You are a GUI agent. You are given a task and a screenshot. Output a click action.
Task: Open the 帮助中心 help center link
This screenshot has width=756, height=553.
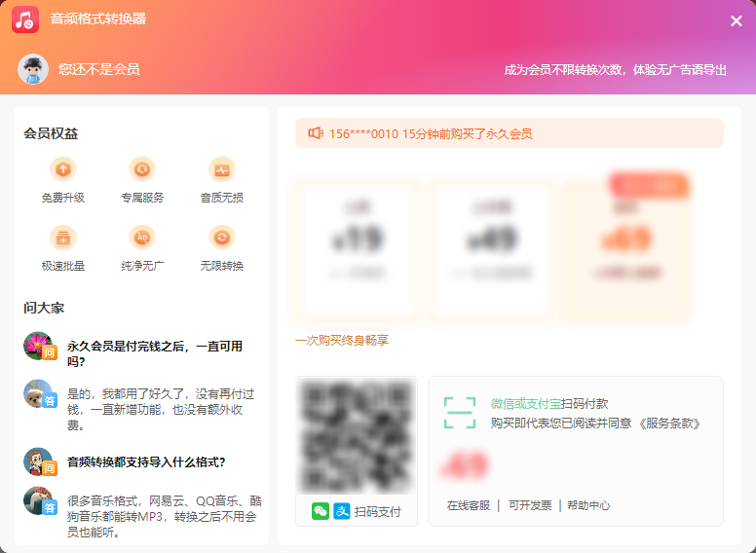588,505
